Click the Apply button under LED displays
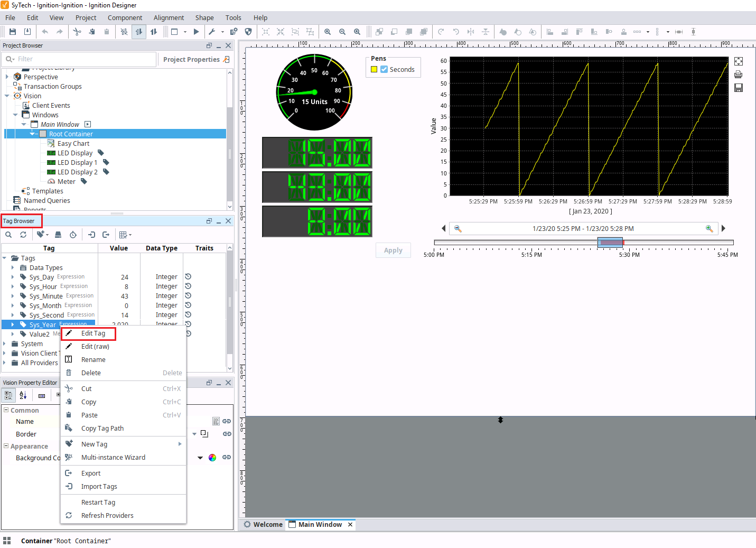Screen dimensions: 756x548 393,250
